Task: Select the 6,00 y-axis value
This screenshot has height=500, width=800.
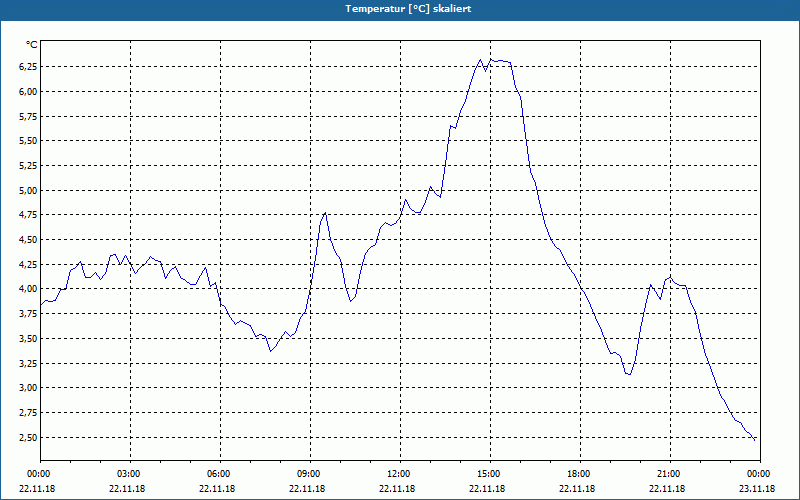Action: [x=29, y=92]
